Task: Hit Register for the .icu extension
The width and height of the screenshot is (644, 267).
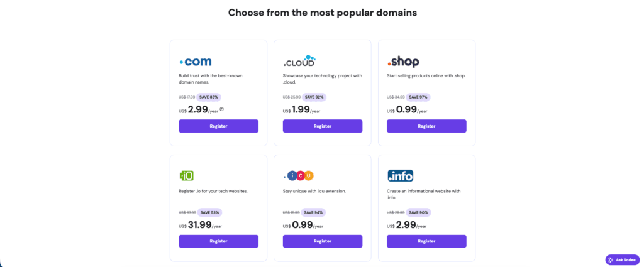Action: [x=322, y=241]
